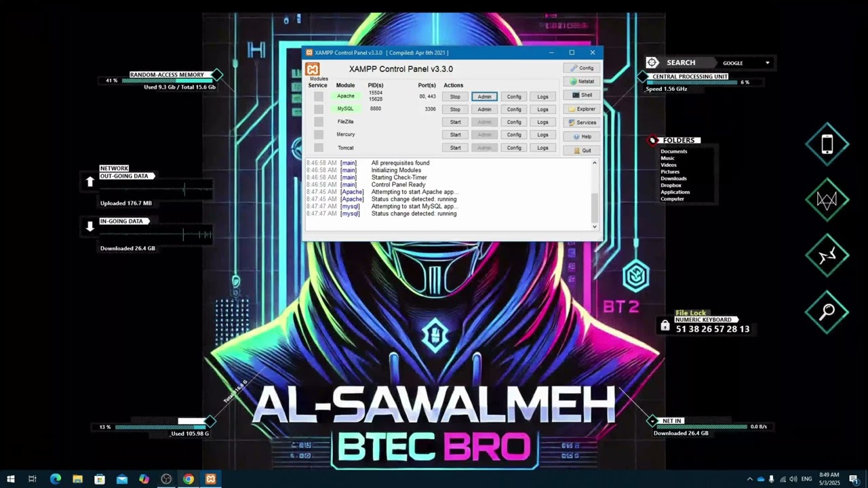This screenshot has width=868, height=488.
Task: Click the phone widget icon on desktop
Action: [x=827, y=144]
